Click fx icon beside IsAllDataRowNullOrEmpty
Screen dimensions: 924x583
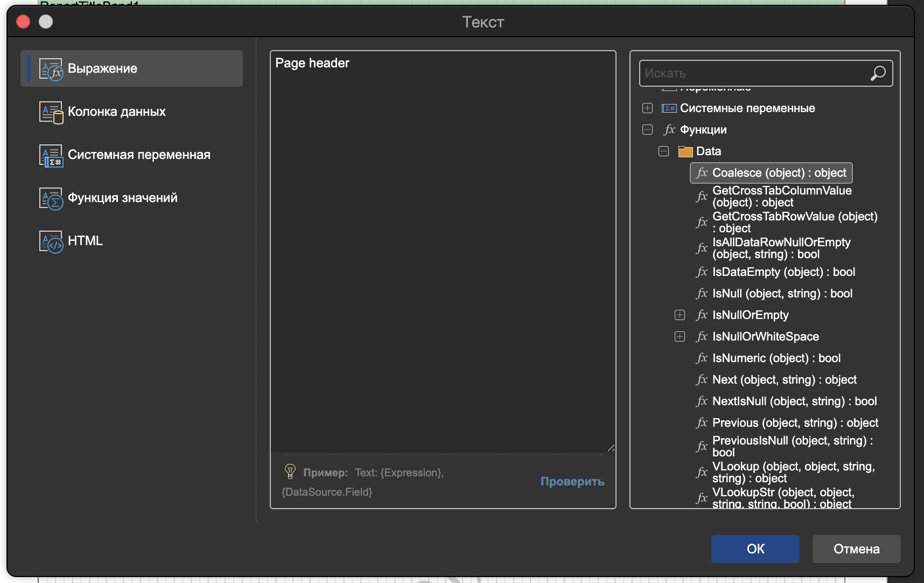(x=702, y=248)
